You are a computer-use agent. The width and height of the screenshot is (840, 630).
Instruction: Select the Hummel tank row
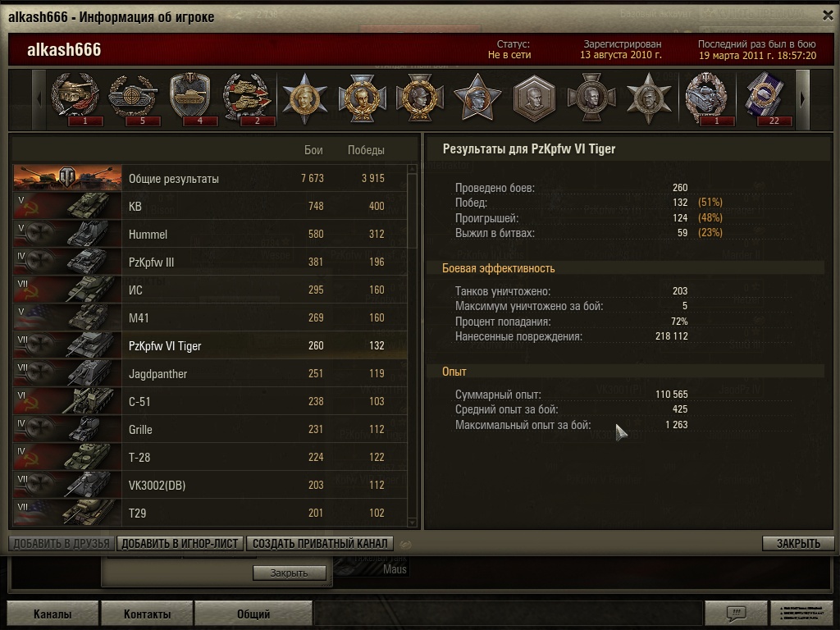tap(210, 234)
